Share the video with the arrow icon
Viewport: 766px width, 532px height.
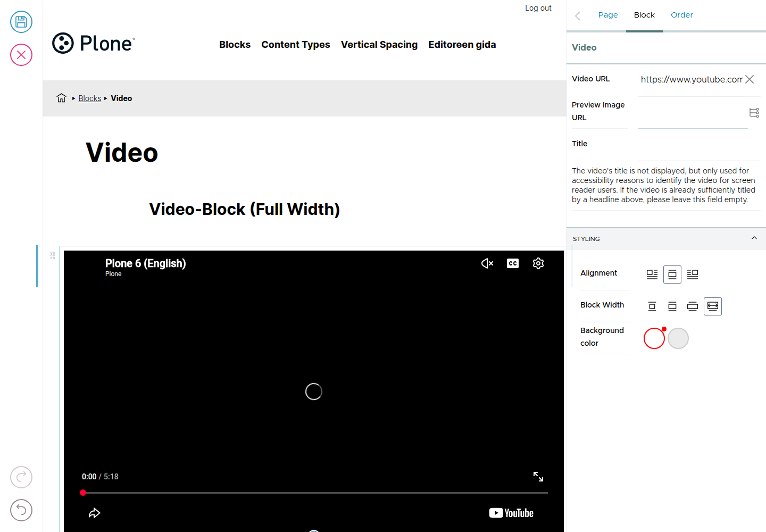94,513
